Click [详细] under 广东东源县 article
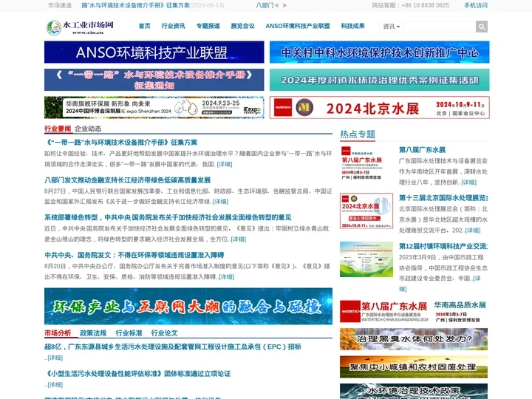532x399 pixels. [x=55, y=358]
